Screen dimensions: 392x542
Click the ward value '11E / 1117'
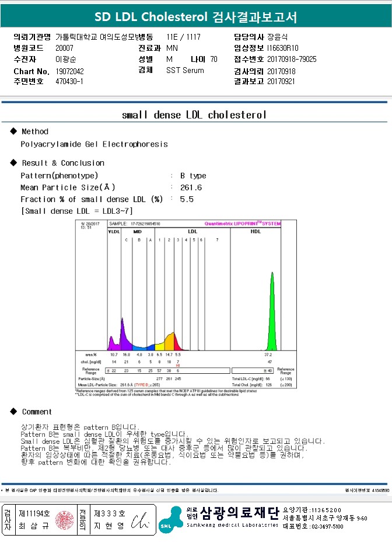pyautogui.click(x=183, y=37)
